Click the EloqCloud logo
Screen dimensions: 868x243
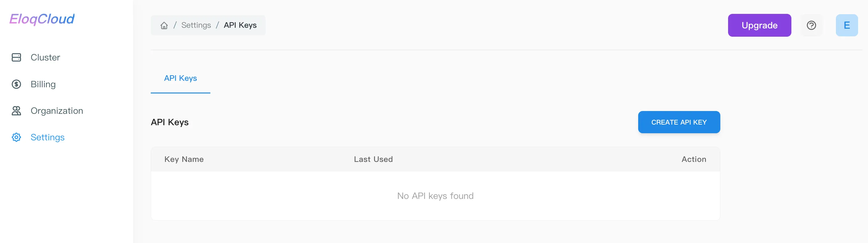pos(42,19)
